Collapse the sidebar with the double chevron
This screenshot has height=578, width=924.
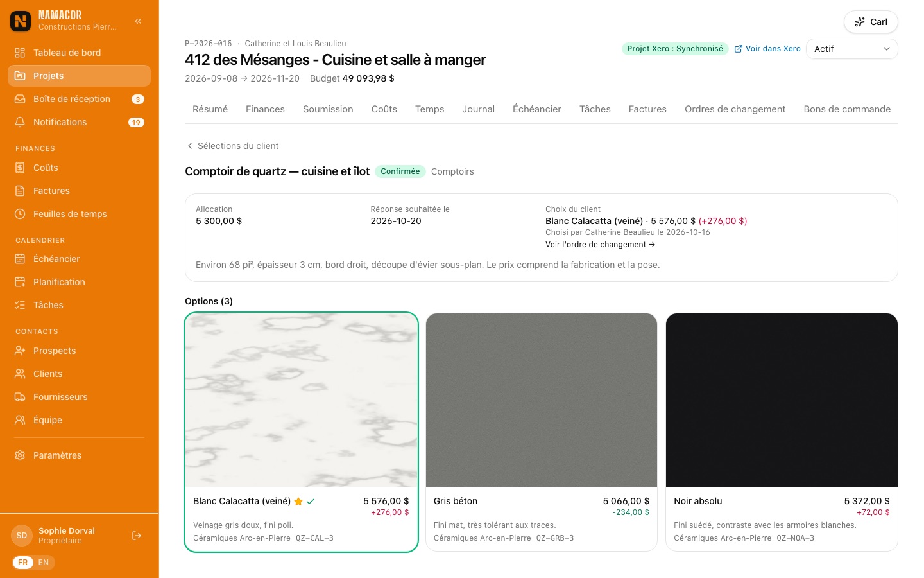pyautogui.click(x=138, y=21)
